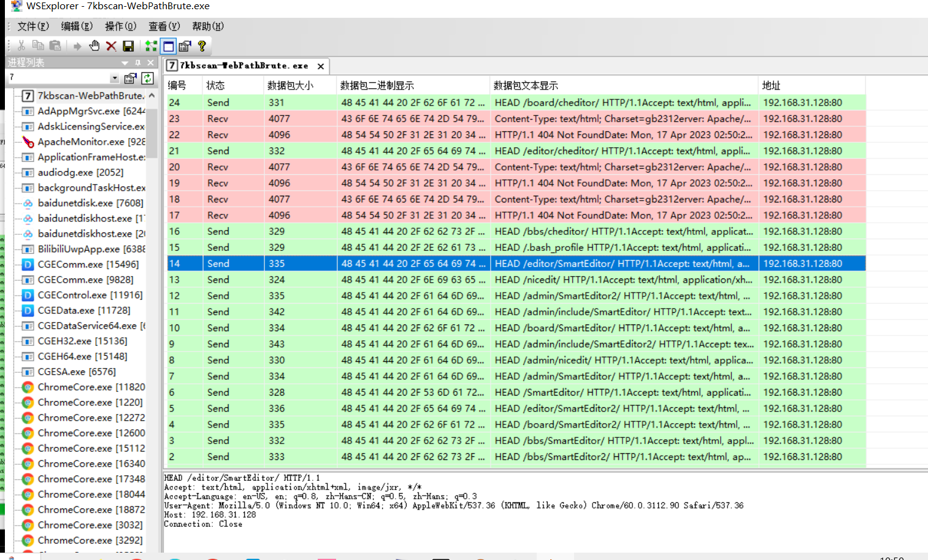Click the hand stop-capture icon
The image size is (928, 560).
point(94,46)
